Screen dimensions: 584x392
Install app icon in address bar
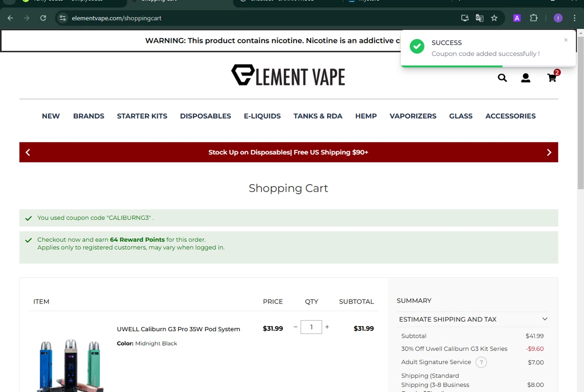[x=465, y=18]
